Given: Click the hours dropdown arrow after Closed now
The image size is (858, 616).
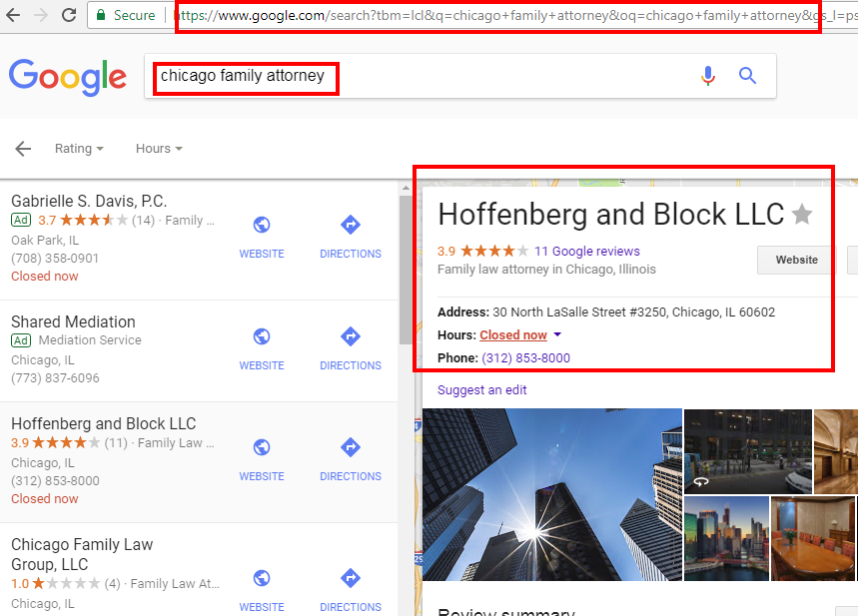Looking at the screenshot, I should [557, 334].
